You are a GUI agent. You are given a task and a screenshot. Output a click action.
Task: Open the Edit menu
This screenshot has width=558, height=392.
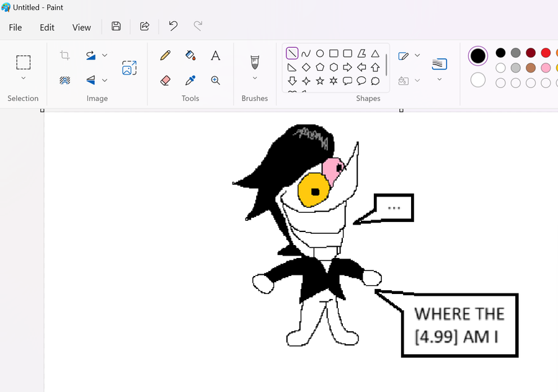click(47, 27)
